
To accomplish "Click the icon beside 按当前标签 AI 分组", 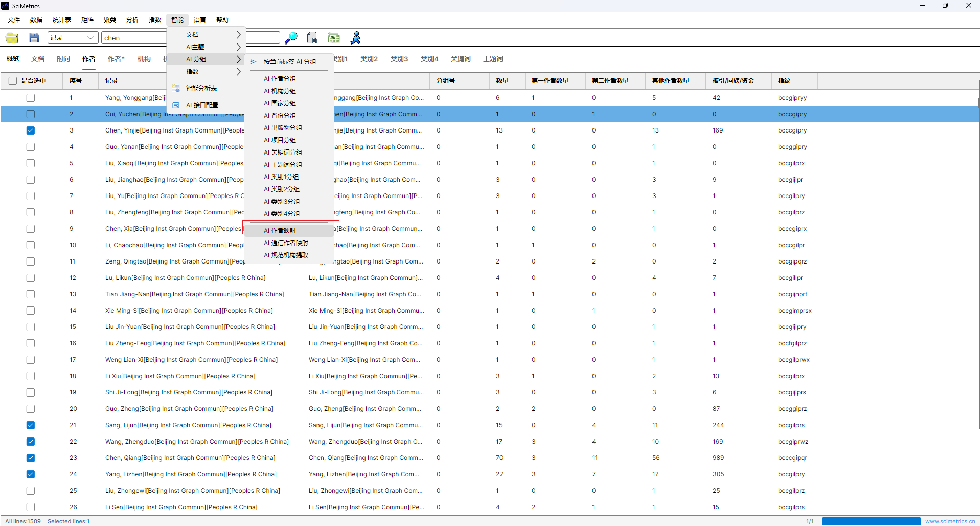I will pos(254,62).
